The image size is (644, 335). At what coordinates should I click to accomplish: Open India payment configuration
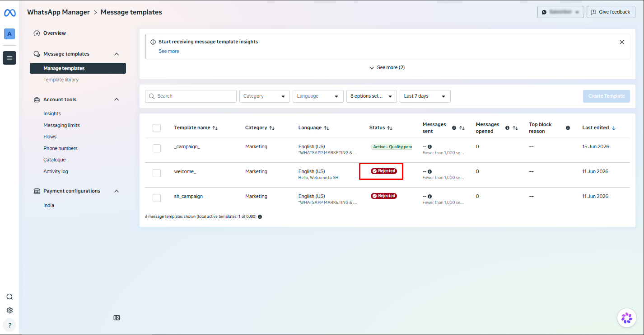(49, 205)
